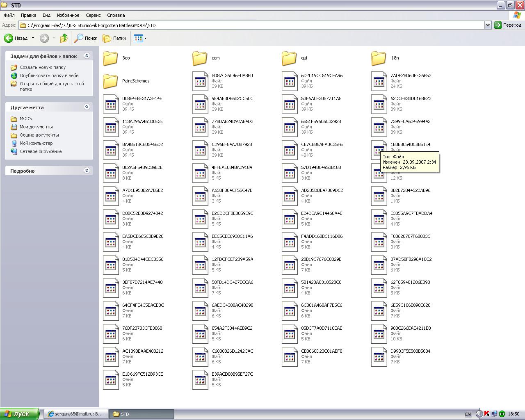Open the Правка menu
The width and height of the screenshot is (525, 420).
tap(28, 15)
